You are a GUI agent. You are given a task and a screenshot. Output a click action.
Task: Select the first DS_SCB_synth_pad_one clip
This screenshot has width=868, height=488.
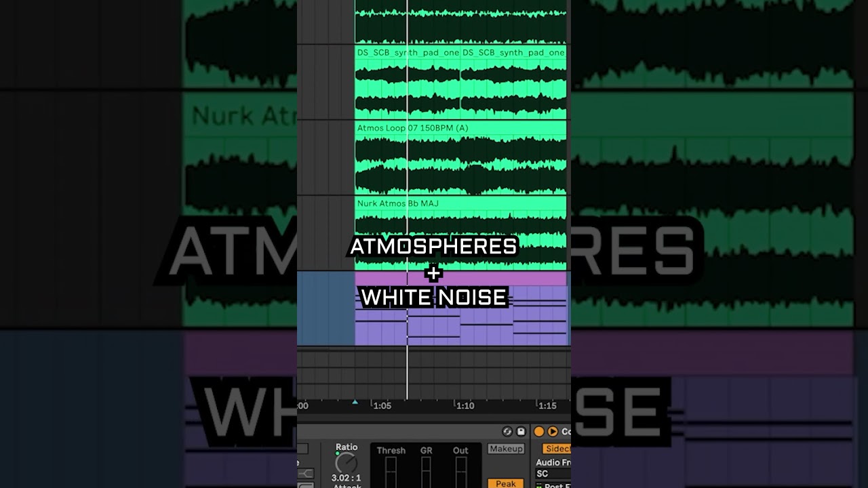tap(408, 83)
